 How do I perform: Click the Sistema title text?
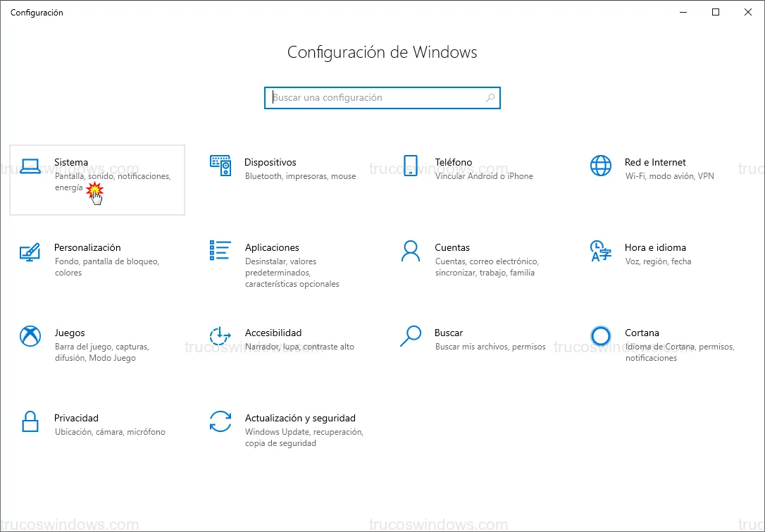pyautogui.click(x=71, y=162)
